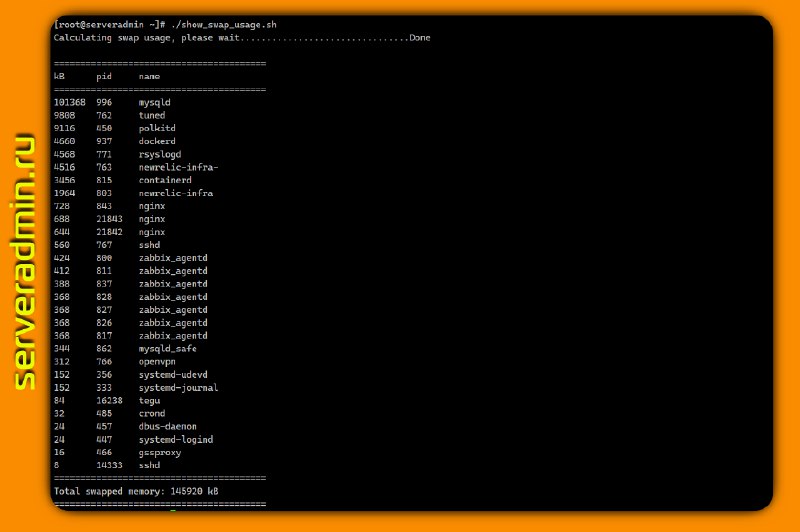Viewport: 800px width, 532px height.
Task: Select the 'tuned' process name
Action: (152, 115)
